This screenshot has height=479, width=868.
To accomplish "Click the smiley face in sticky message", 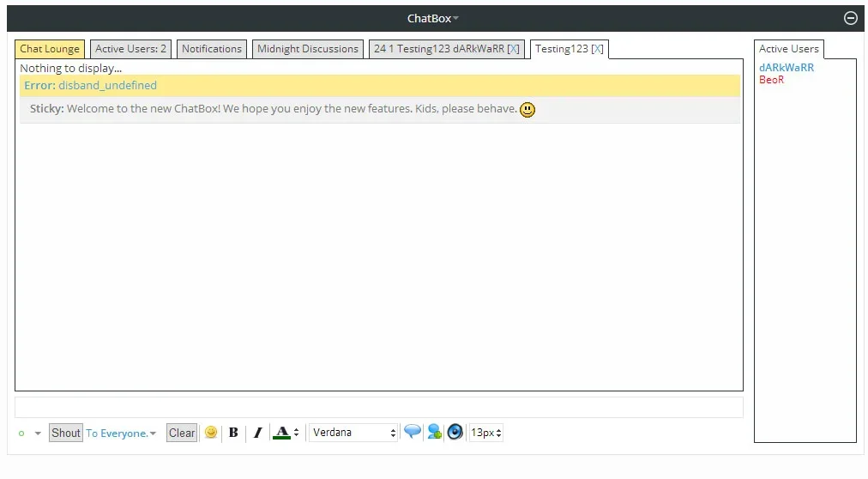I will (x=527, y=110).
